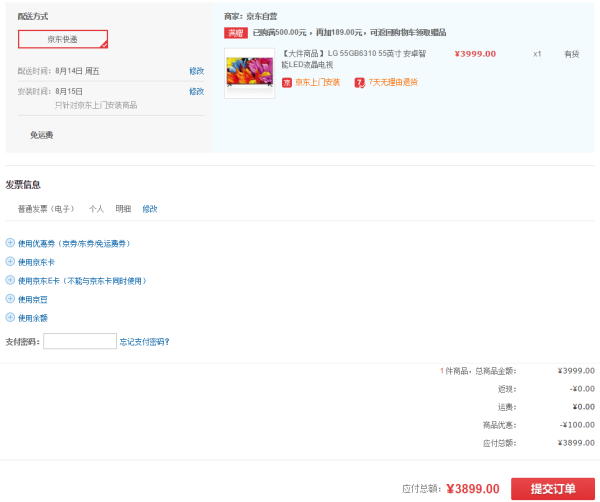Expand plus icon for 使用京东卡
The width and height of the screenshot is (600, 502).
[x=10, y=262]
